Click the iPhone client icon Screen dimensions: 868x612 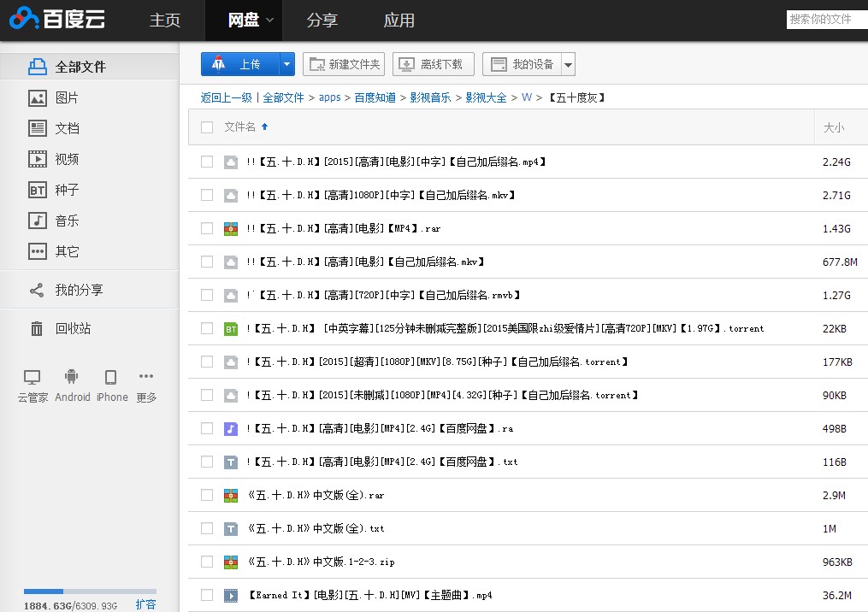coord(110,378)
